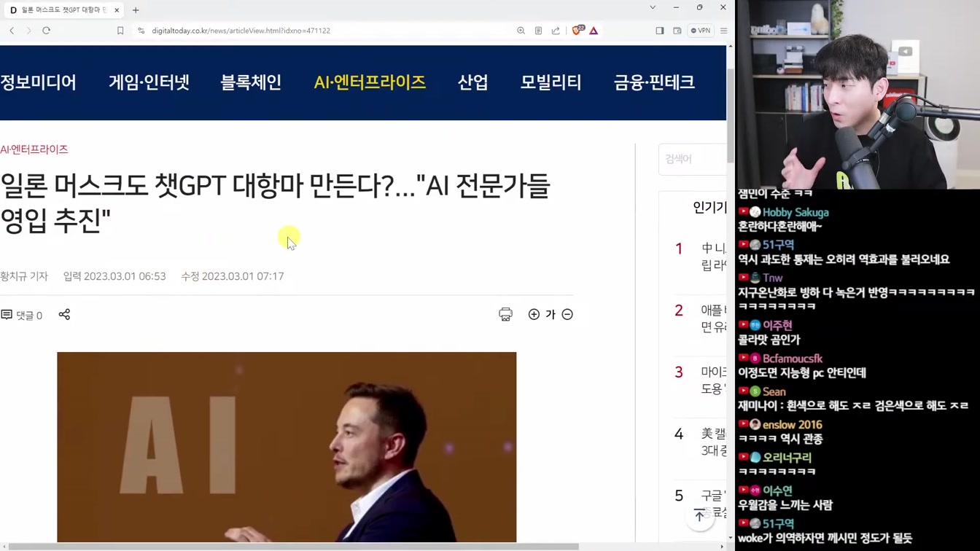Open a new tab with the plus button
The width and height of the screenshot is (980, 551).
136,10
